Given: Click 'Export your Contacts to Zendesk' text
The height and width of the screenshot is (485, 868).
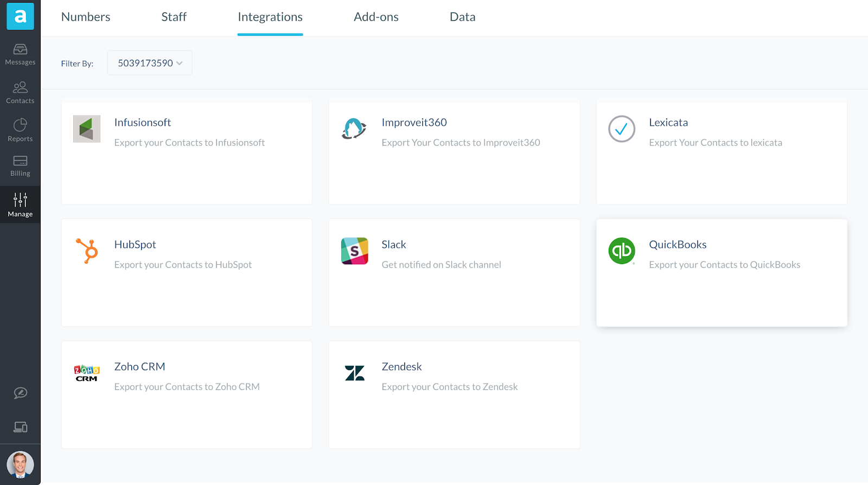Looking at the screenshot, I should (449, 387).
